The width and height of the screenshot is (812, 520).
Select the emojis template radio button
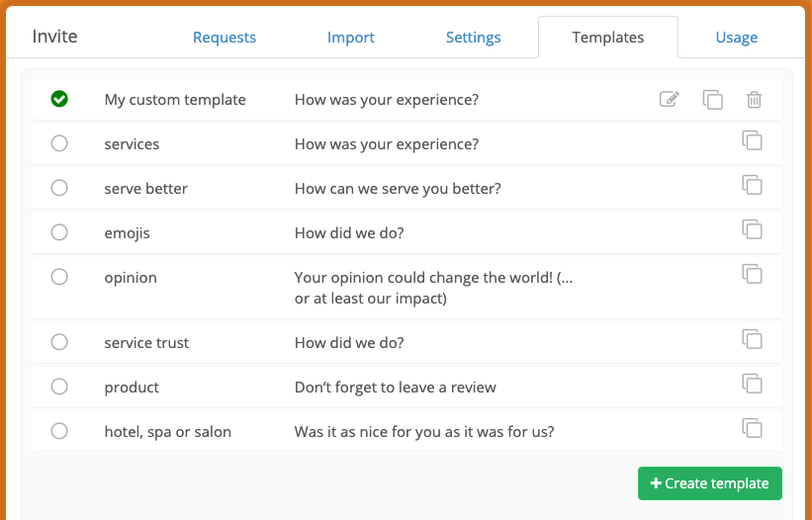pos(59,232)
